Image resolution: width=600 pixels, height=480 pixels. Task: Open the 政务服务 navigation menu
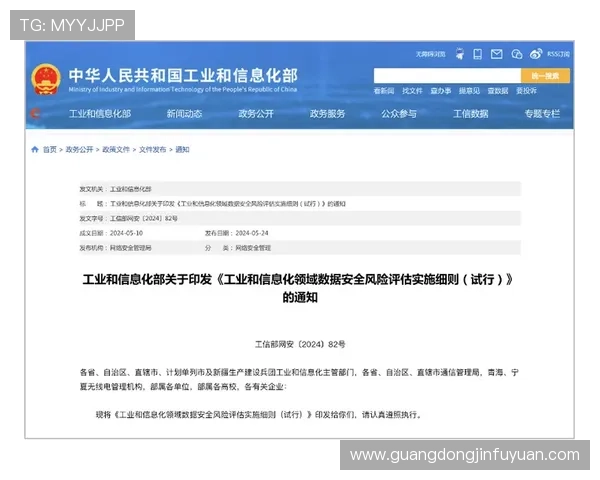[x=328, y=114]
